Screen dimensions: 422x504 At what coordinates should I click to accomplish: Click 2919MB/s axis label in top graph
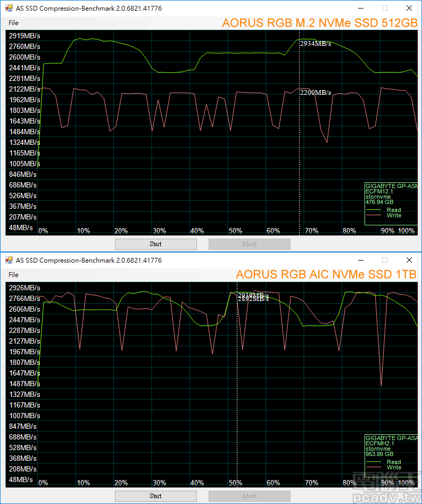(x=24, y=36)
